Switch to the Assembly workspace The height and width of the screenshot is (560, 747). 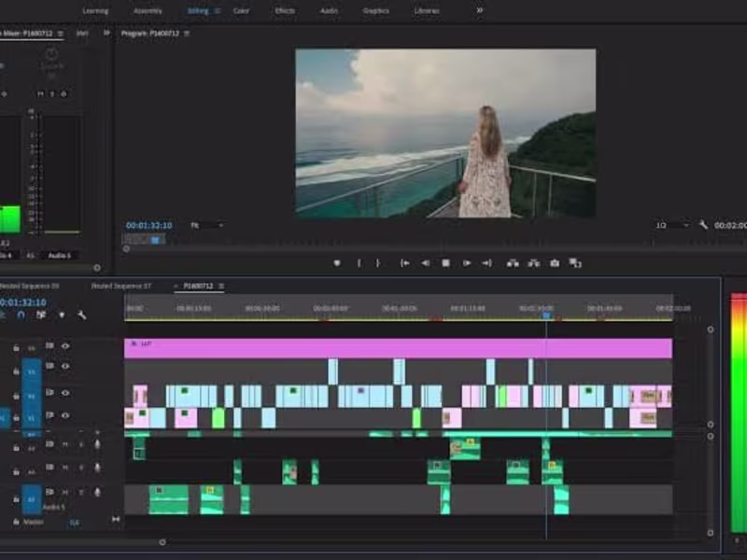[148, 10]
